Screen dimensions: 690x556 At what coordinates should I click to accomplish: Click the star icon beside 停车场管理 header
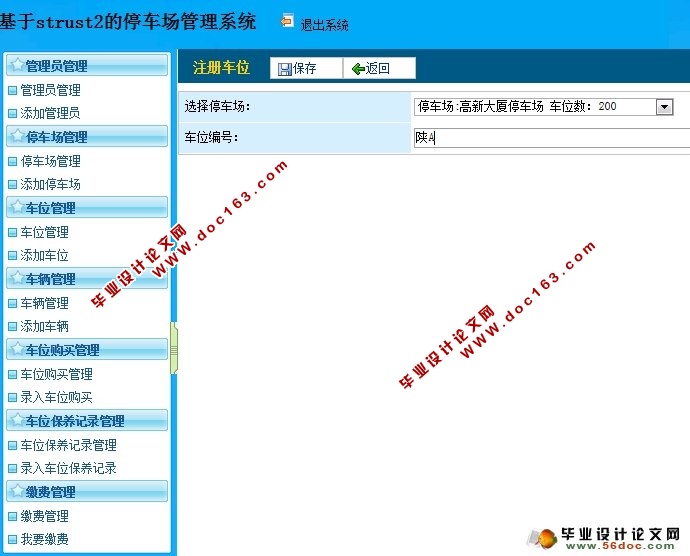[17, 135]
